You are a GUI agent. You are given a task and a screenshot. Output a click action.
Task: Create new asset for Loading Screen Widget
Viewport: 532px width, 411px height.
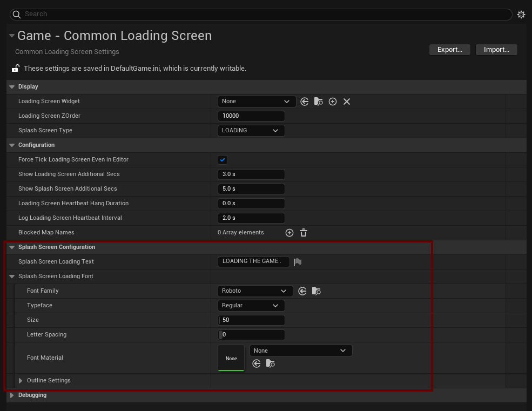(x=333, y=102)
